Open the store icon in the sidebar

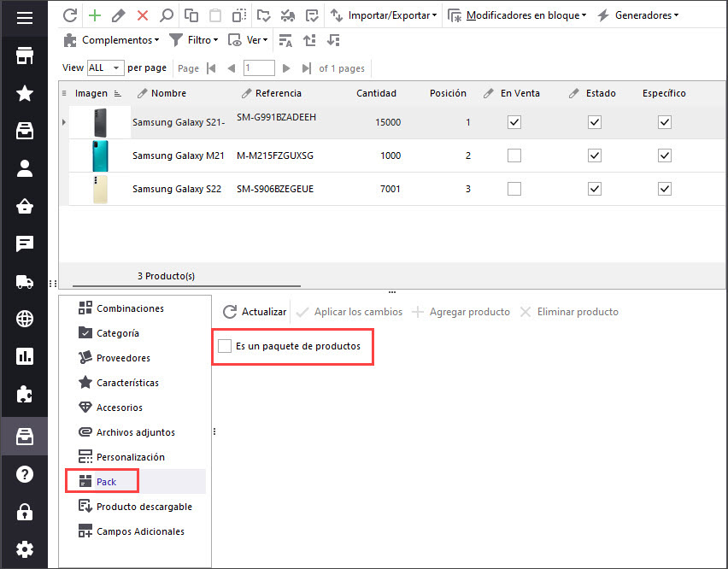pyautogui.click(x=25, y=56)
